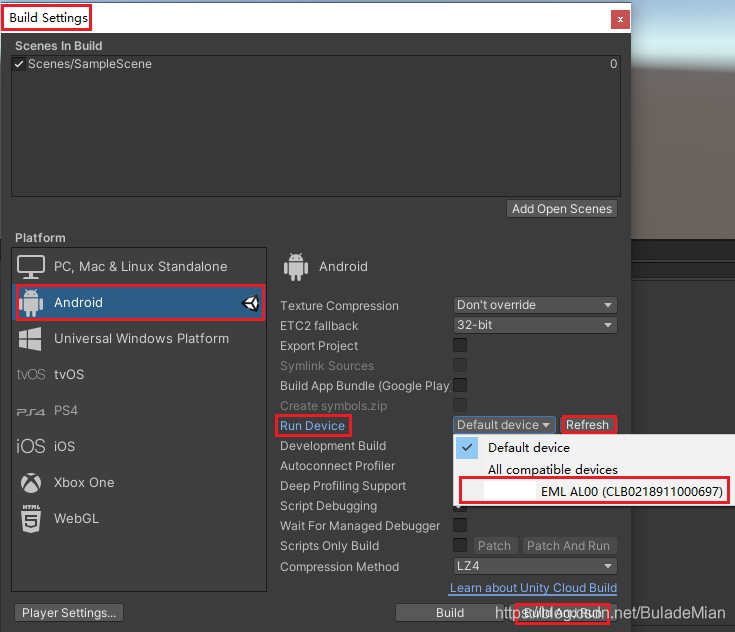The image size is (735, 632).
Task: Click the Android robot icon in platform list
Action: tap(31, 303)
